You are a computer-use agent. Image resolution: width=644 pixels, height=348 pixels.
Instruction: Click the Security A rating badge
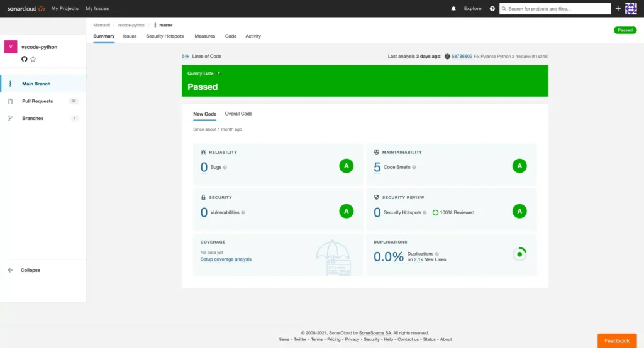[347, 211]
